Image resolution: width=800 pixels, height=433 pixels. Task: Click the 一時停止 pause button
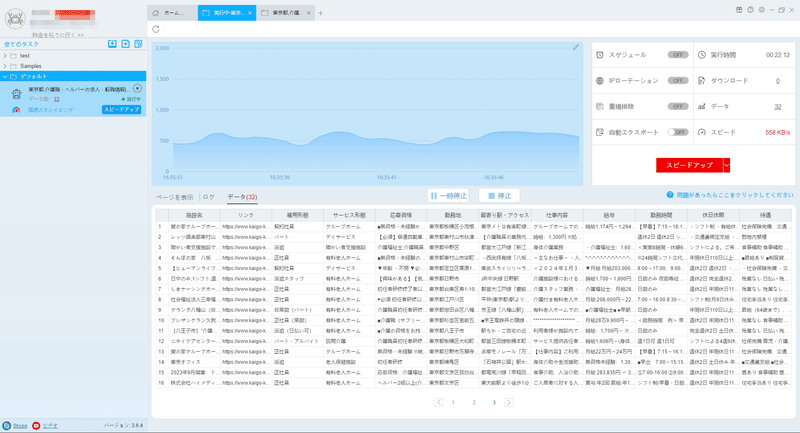pos(448,195)
